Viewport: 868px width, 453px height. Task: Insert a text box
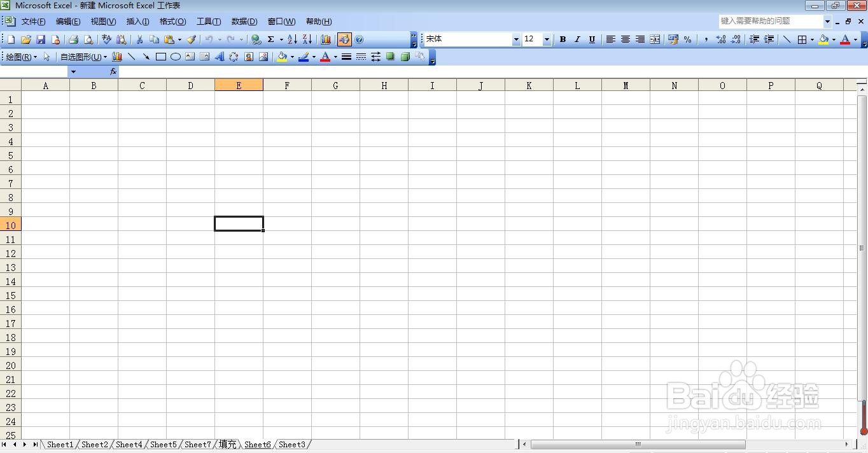[x=190, y=57]
